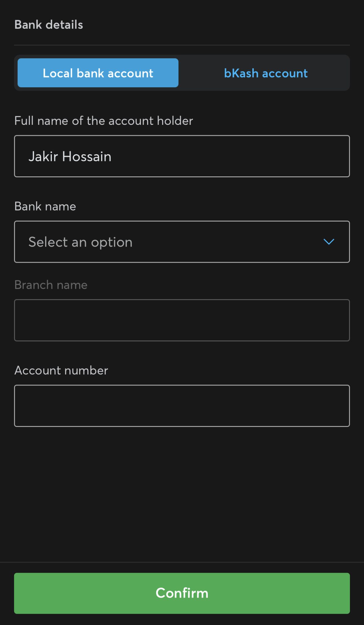This screenshot has width=364, height=625.
Task: Submit bank details with Confirm
Action: (x=182, y=593)
